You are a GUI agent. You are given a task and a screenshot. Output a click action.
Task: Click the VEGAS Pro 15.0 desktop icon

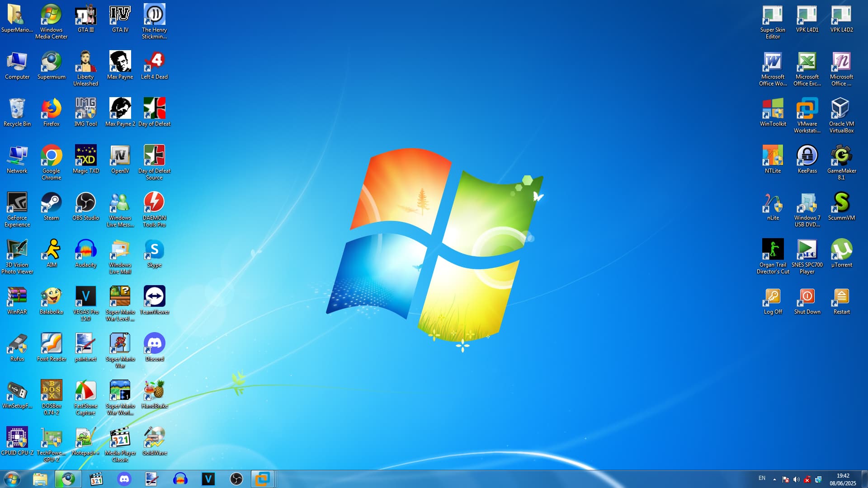85,296
